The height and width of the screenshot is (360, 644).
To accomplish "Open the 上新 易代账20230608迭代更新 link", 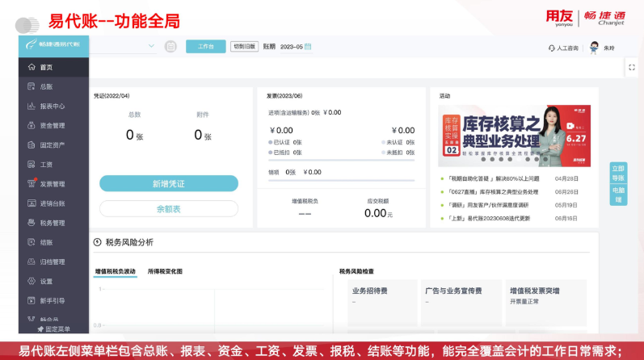I will (x=489, y=219).
